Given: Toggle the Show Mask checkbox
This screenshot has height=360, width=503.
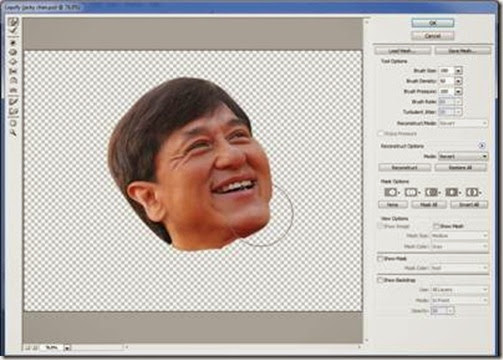Looking at the screenshot, I should coord(380,258).
